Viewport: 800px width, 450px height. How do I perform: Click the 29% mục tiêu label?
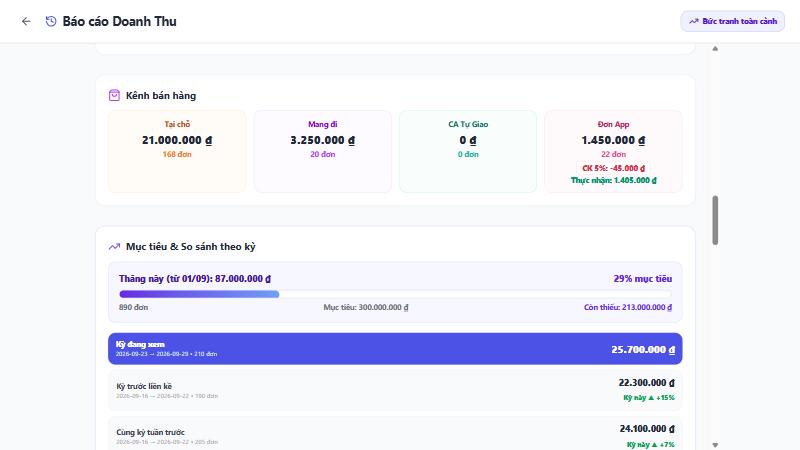click(x=642, y=279)
